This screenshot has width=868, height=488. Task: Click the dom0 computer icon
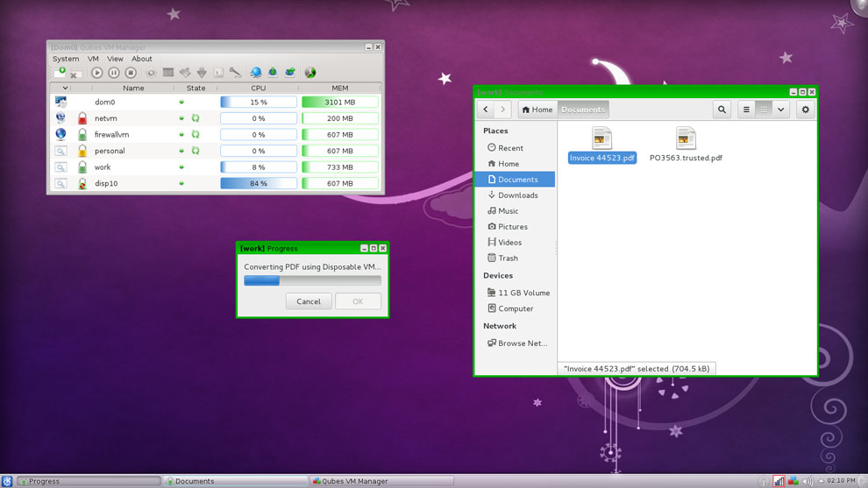(60, 102)
